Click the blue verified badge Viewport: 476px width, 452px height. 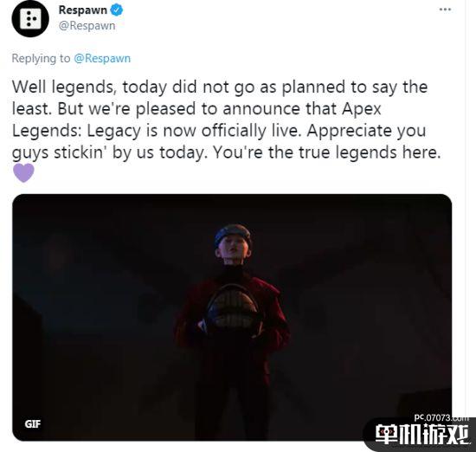pyautogui.click(x=117, y=10)
